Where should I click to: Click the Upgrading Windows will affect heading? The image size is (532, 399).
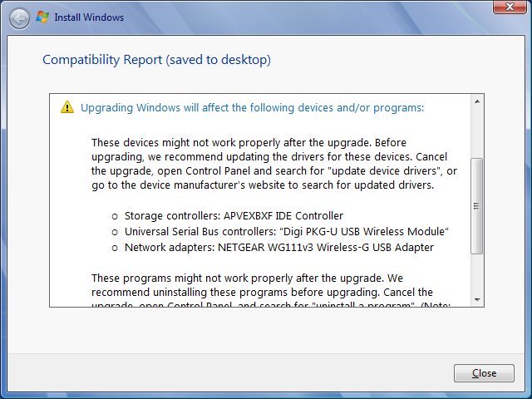pos(253,107)
